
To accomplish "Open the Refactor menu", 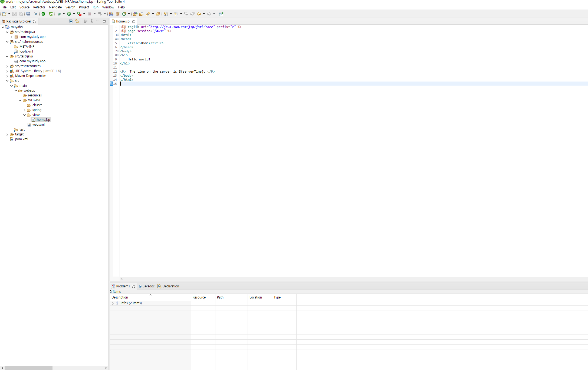I will [39, 7].
